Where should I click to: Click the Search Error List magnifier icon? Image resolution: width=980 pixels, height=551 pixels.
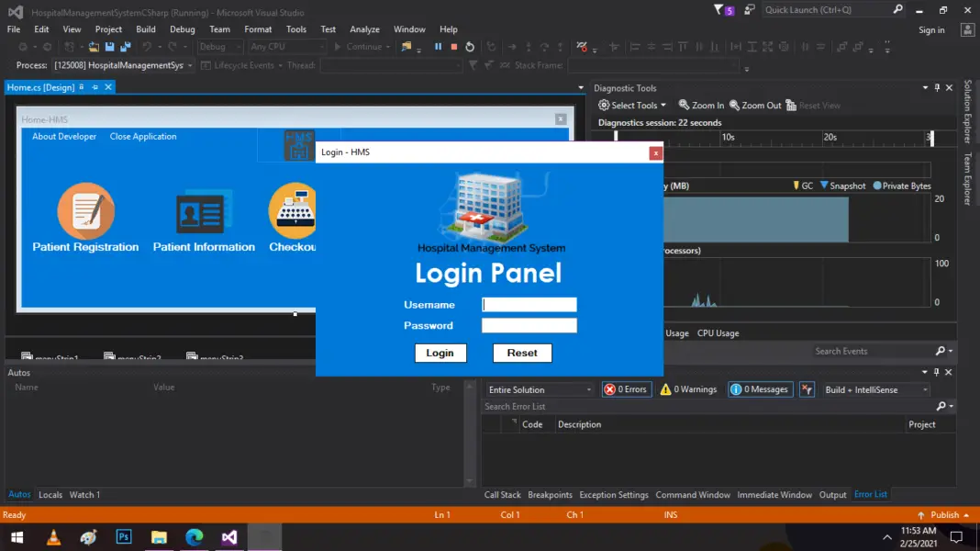point(941,407)
